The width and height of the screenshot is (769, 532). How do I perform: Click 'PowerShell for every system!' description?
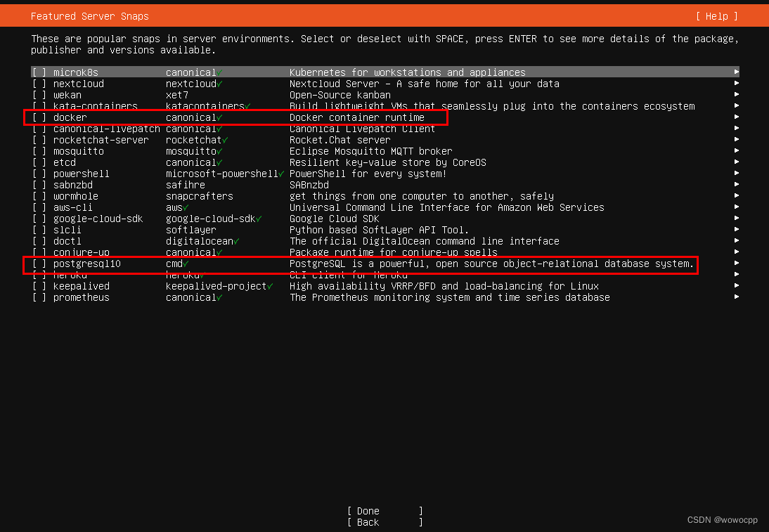click(x=368, y=174)
